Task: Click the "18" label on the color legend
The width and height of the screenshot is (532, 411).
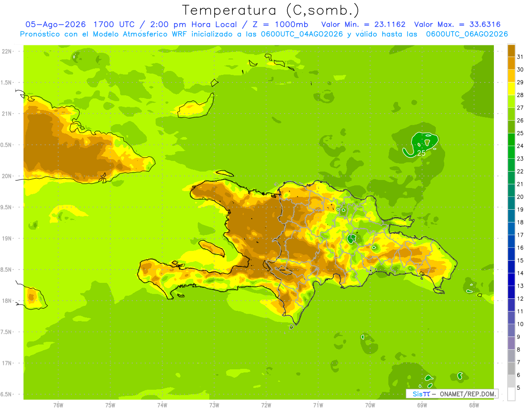Action: click(520, 222)
